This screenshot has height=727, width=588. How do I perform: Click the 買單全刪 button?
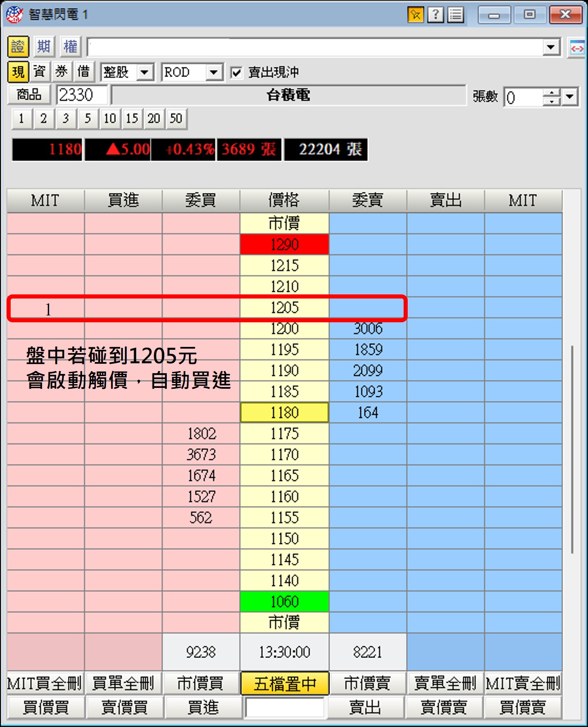point(123,683)
